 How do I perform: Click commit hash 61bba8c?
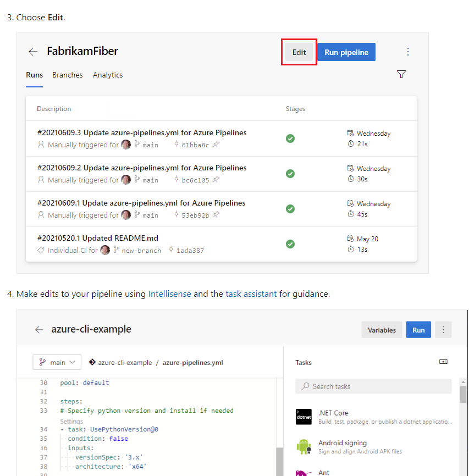(x=195, y=145)
